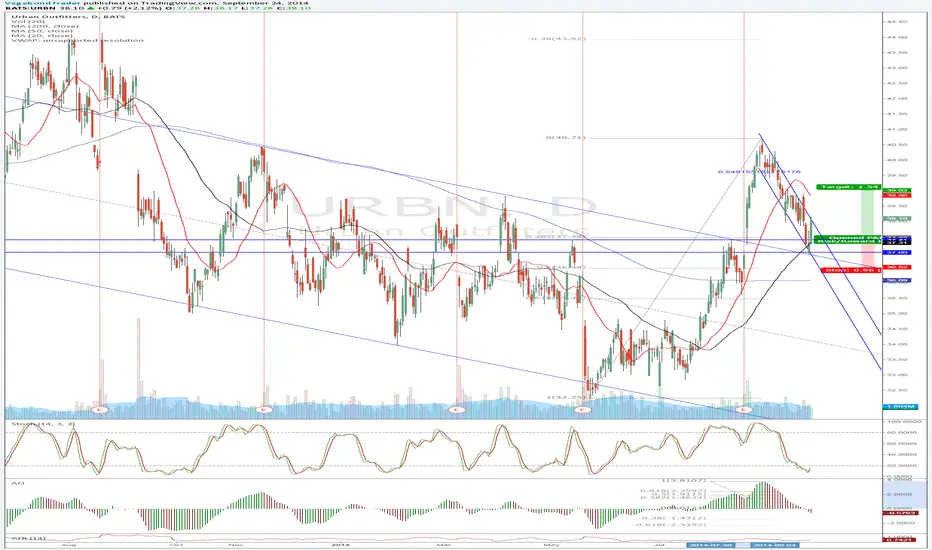
Task: Click the 1.004M volume label on price scale
Action: [x=900, y=407]
